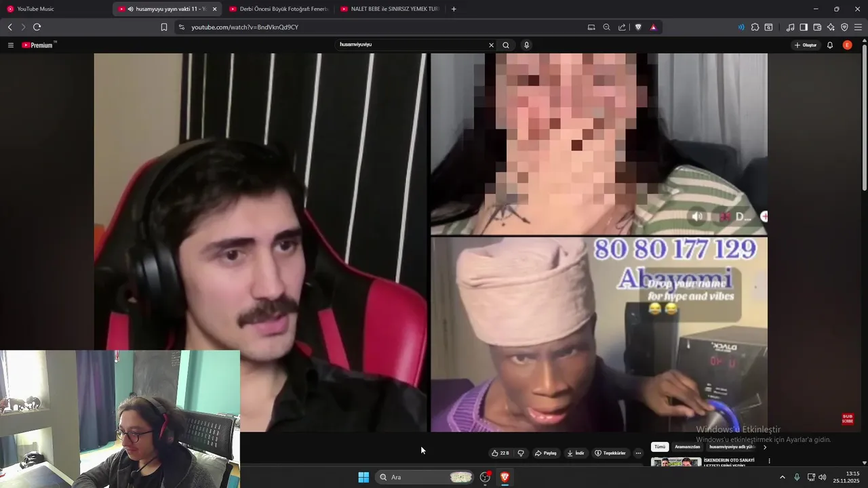Reload the current YouTube page
The width and height of the screenshot is (868, 488).
[37, 27]
